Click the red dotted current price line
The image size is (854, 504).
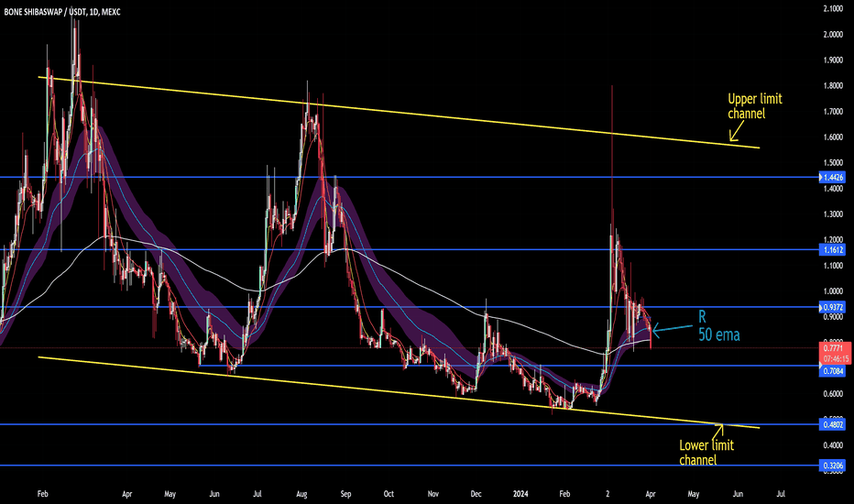tap(409, 347)
